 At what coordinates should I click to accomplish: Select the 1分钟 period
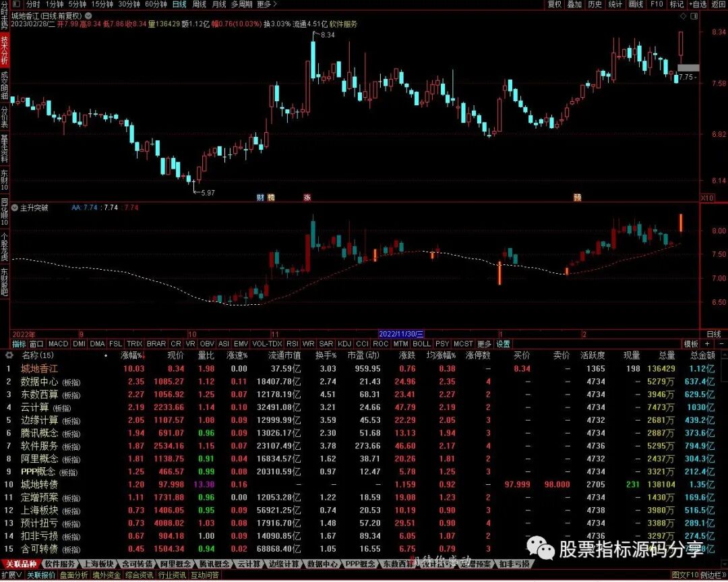[55, 4]
